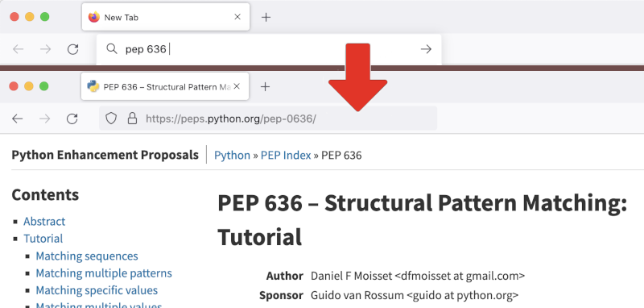
Task: Open the Matching multiple patterns link
Action: 104,273
